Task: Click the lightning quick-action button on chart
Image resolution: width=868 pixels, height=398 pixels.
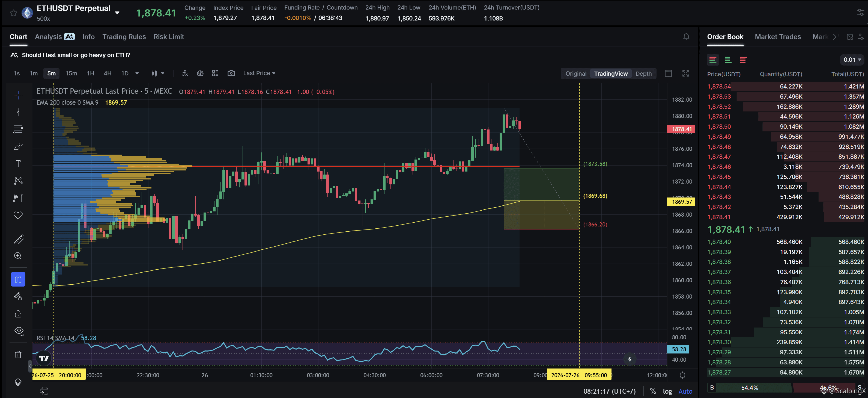Action: click(630, 359)
